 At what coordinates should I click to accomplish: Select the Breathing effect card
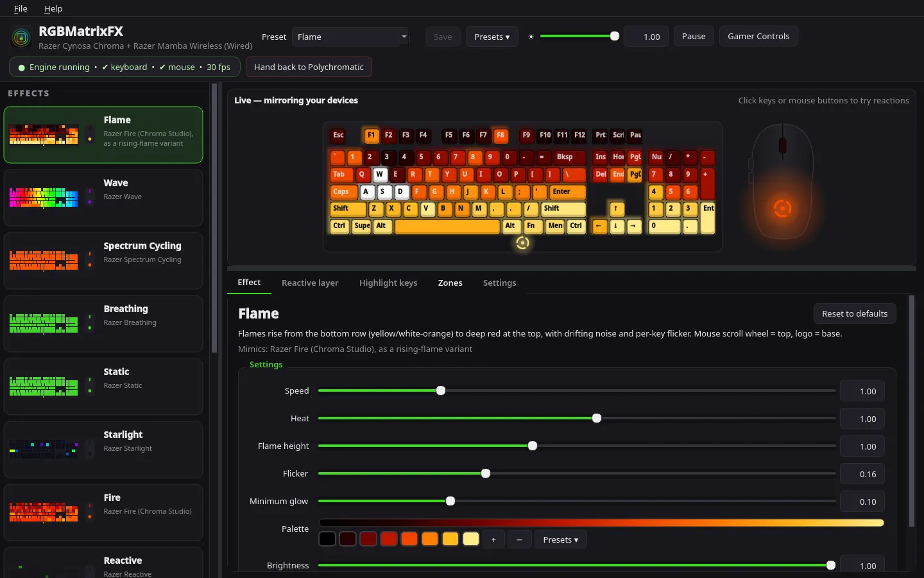pyautogui.click(x=103, y=324)
